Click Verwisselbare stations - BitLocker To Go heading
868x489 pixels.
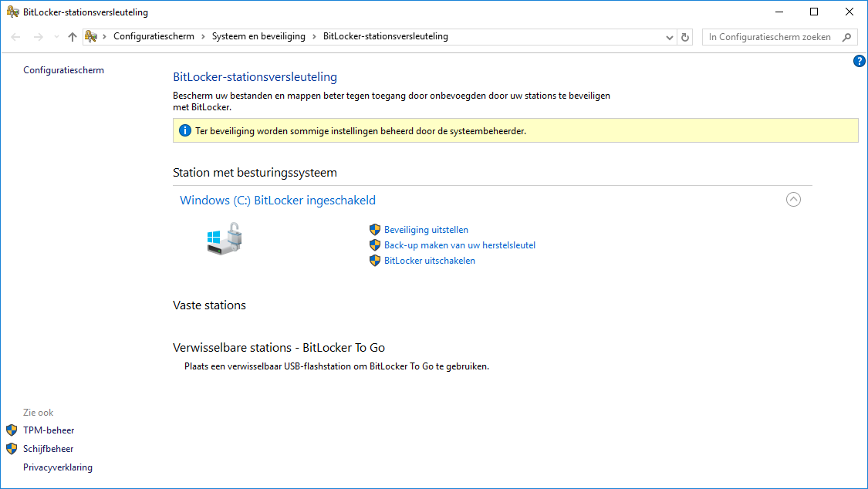[279, 347]
